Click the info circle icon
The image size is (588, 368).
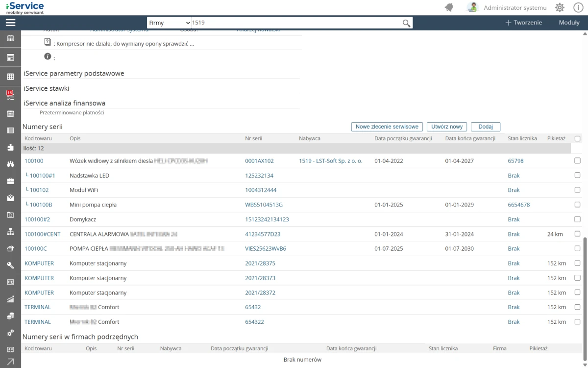tap(578, 7)
